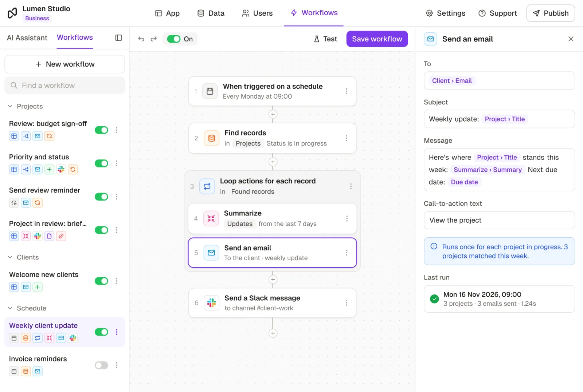Screen dimensions: 583x392
Task: Add a step after the Slack message
Action: pos(273,333)
